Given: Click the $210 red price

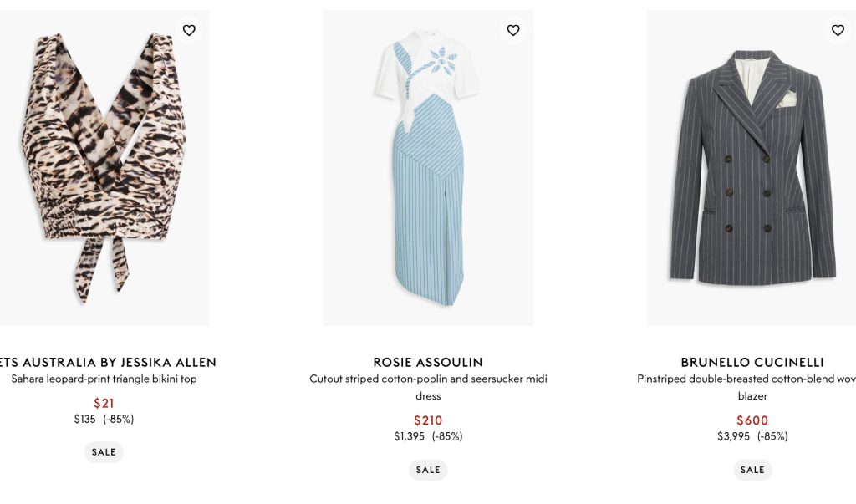Looking at the screenshot, I should coord(428,420).
